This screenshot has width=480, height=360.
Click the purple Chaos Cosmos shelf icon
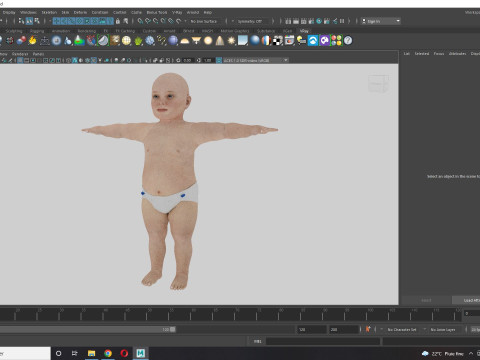[x=325, y=41]
